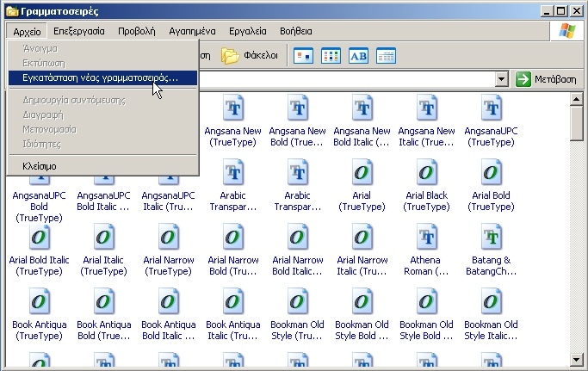
Task: Select the Arial Narrow Bold Italic font icon
Action: pyautogui.click(x=298, y=237)
